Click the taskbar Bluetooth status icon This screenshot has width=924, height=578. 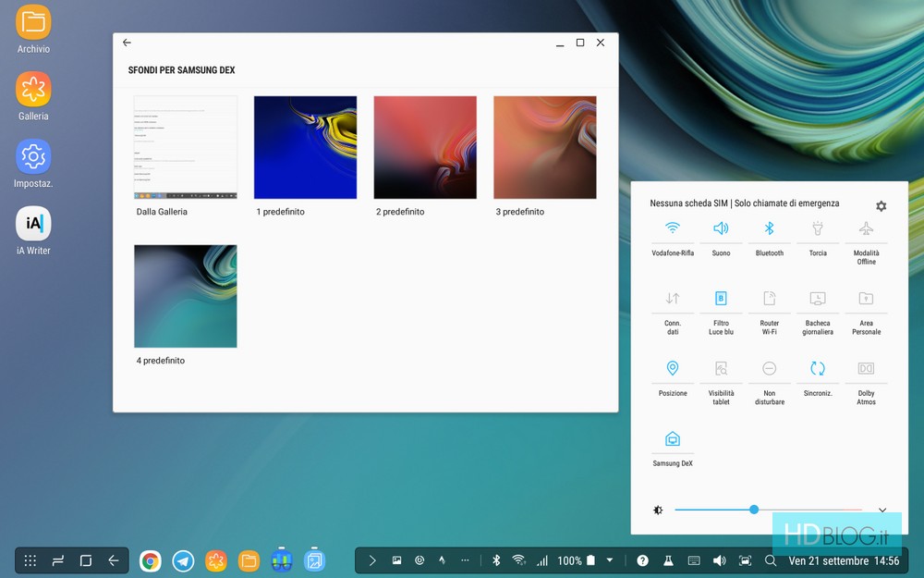click(x=496, y=561)
